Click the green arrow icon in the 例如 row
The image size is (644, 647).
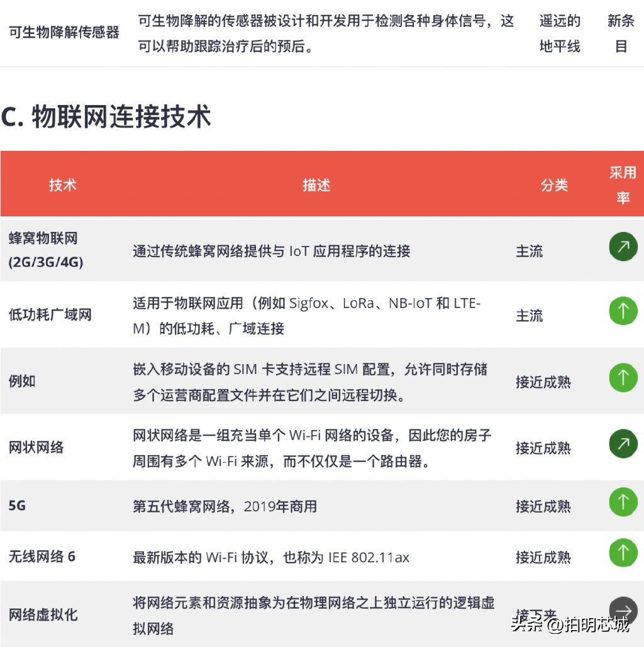623,377
